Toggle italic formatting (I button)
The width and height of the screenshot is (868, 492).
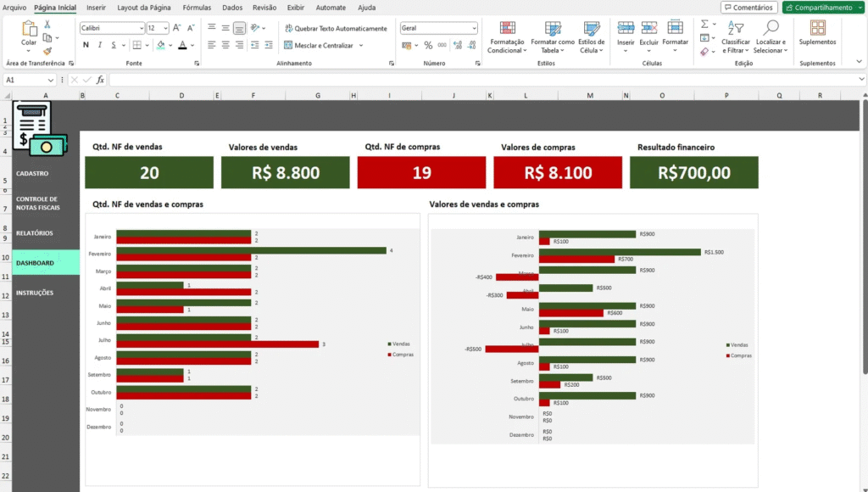pos(100,45)
